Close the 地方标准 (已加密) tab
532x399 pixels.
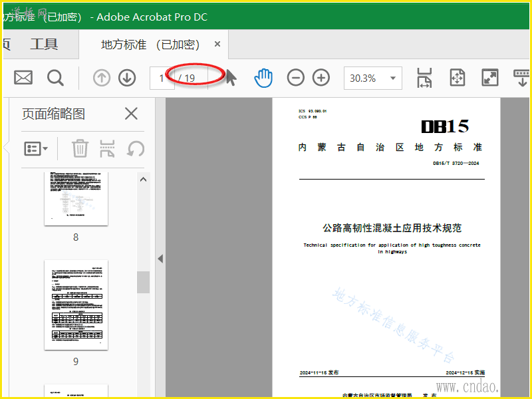[217, 44]
